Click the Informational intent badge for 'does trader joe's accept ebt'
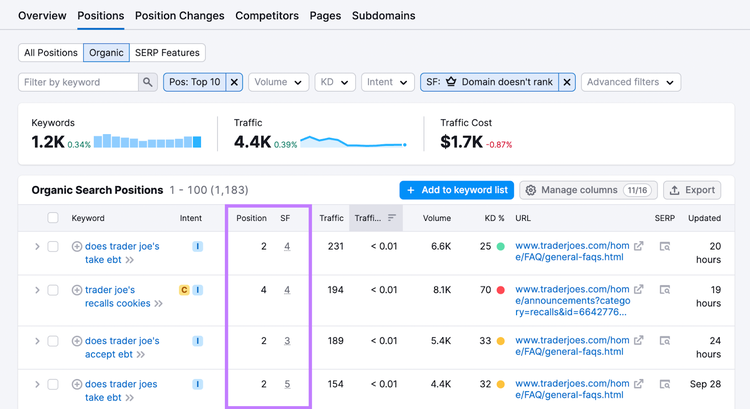This screenshot has height=409, width=750. coord(198,341)
